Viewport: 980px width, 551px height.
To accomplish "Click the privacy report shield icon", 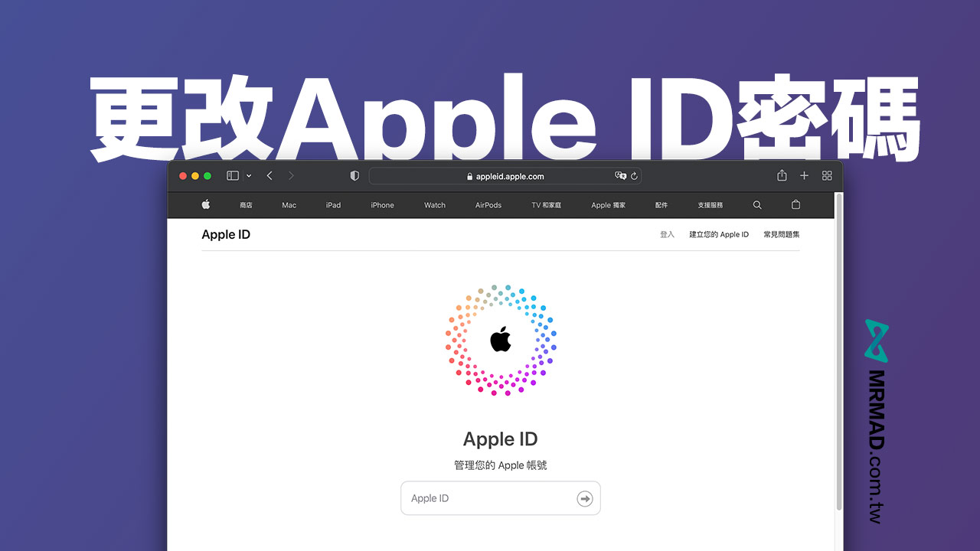I will [x=354, y=176].
